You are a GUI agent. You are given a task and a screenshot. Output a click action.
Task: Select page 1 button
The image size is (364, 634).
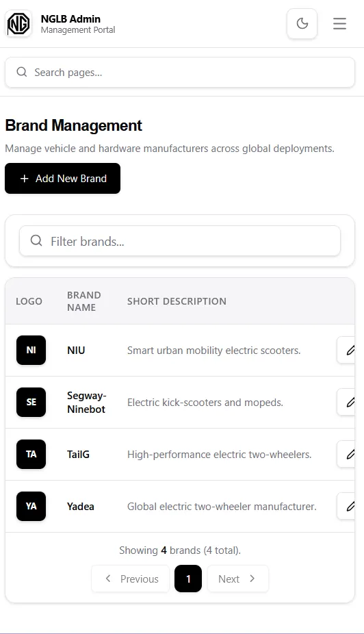click(188, 579)
